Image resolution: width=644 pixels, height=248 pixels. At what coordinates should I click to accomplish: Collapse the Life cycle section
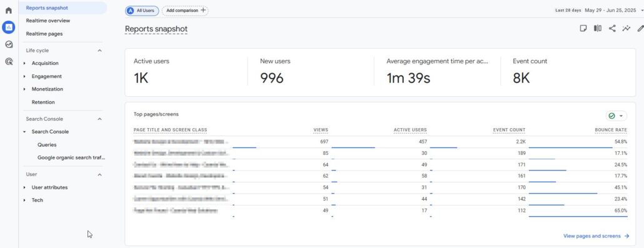tap(99, 51)
